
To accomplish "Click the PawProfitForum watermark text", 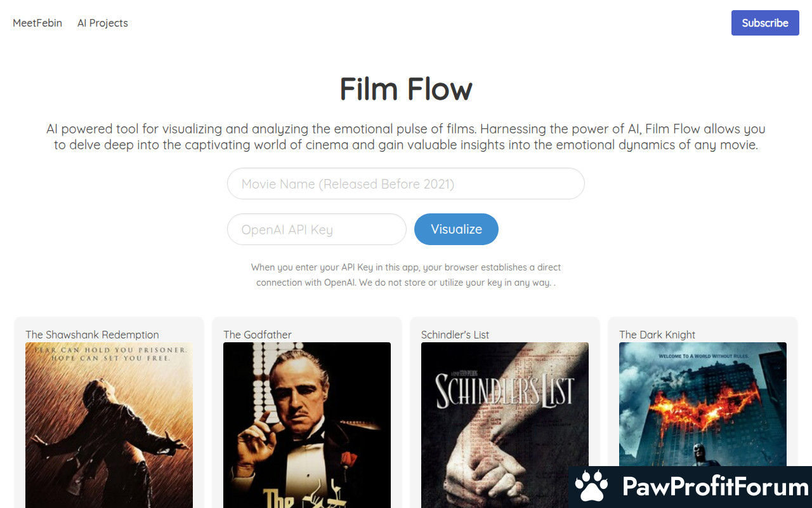I will click(716, 487).
